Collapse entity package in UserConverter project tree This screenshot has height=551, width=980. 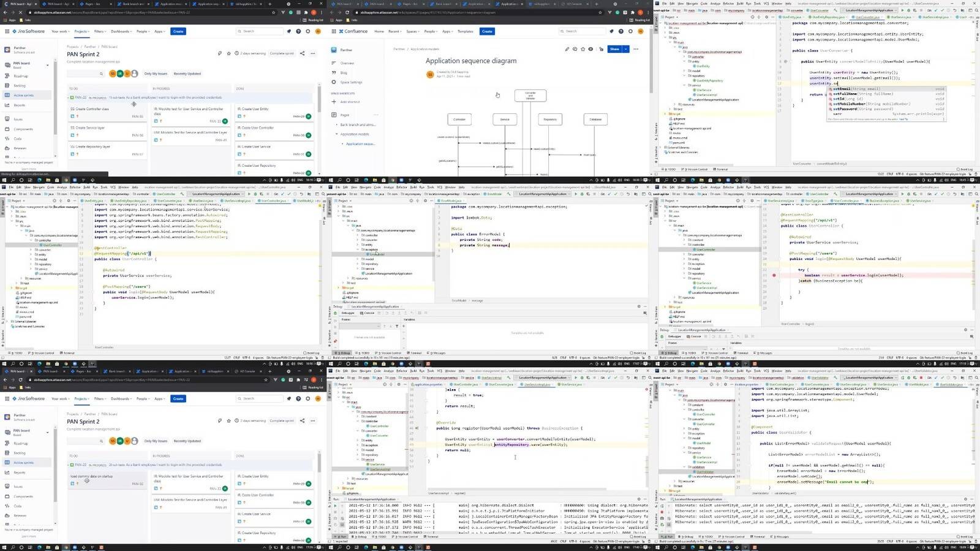click(685, 61)
